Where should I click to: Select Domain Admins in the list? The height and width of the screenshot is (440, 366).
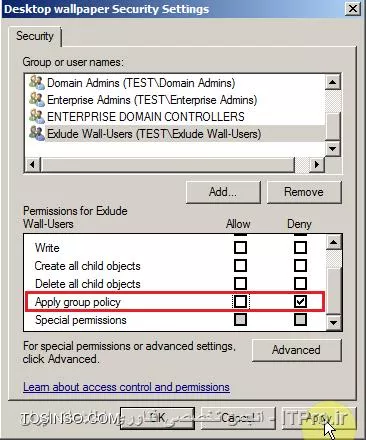(x=141, y=83)
